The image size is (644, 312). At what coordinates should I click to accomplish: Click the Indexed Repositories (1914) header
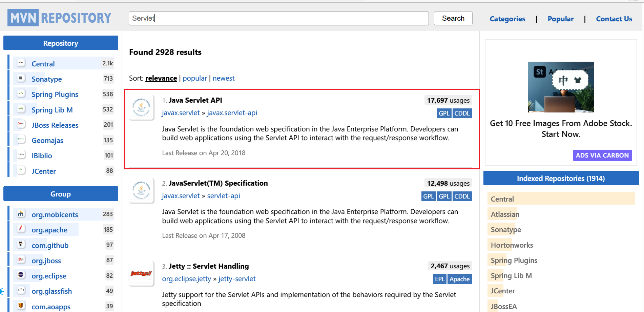pos(561,178)
